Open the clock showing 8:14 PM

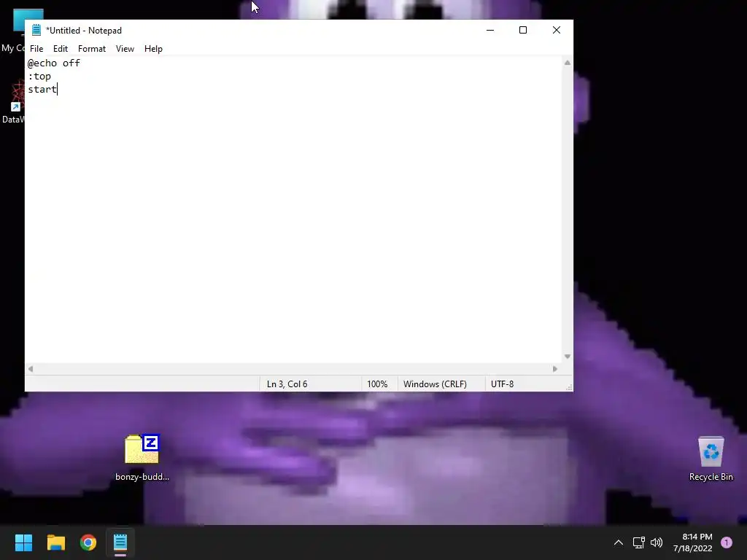tap(692, 542)
